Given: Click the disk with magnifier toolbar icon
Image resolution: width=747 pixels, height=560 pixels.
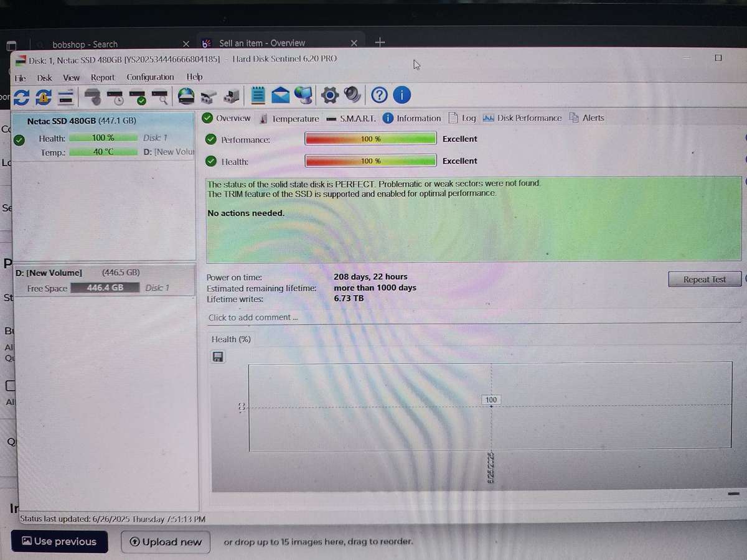Looking at the screenshot, I should [x=160, y=96].
